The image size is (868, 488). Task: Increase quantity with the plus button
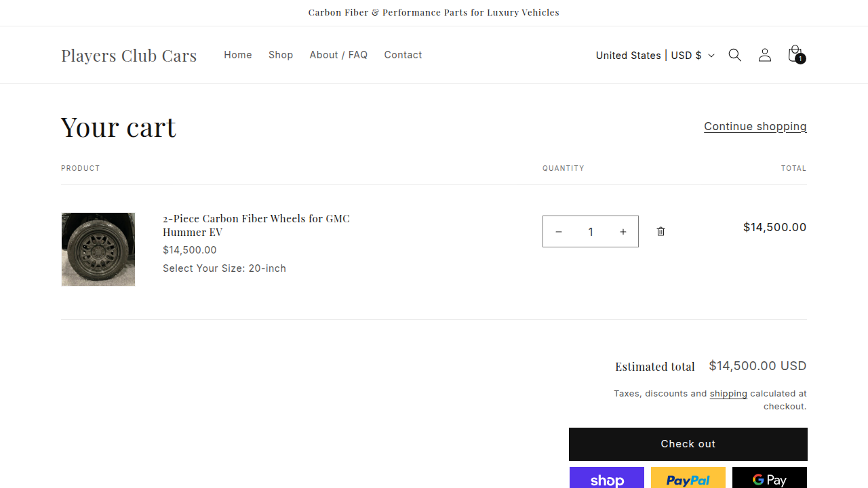pos(623,232)
